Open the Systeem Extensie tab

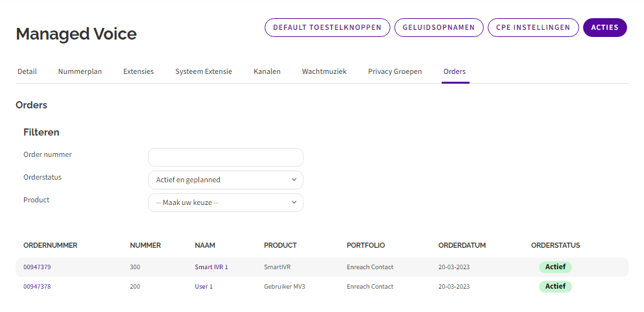[204, 71]
